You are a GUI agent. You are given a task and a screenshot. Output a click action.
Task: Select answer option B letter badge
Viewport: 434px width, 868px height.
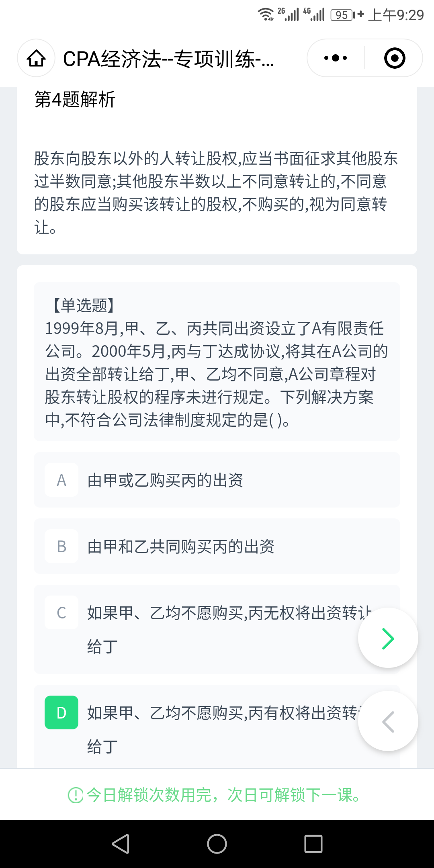point(61,547)
